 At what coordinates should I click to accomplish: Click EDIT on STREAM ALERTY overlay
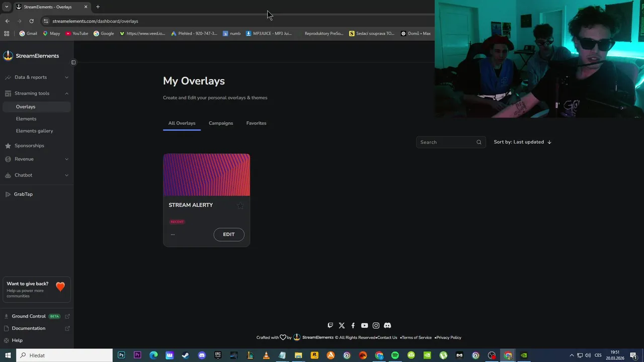229,234
